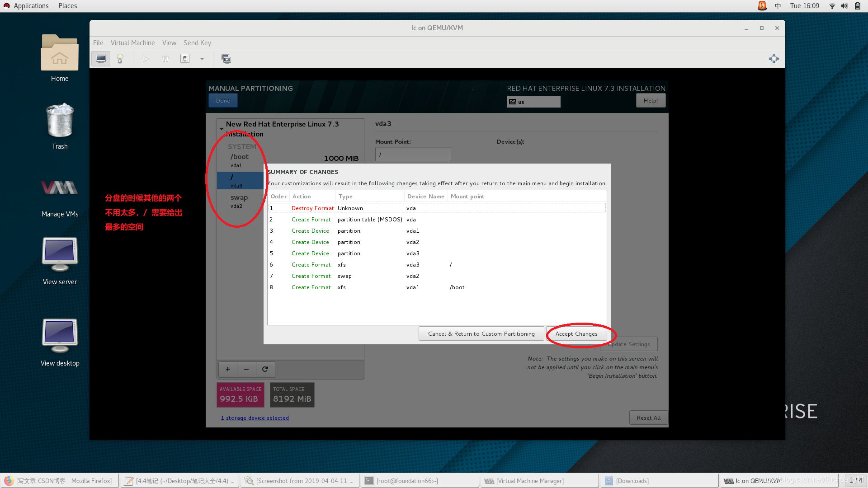Pause the virtual machine

pyautogui.click(x=165, y=59)
